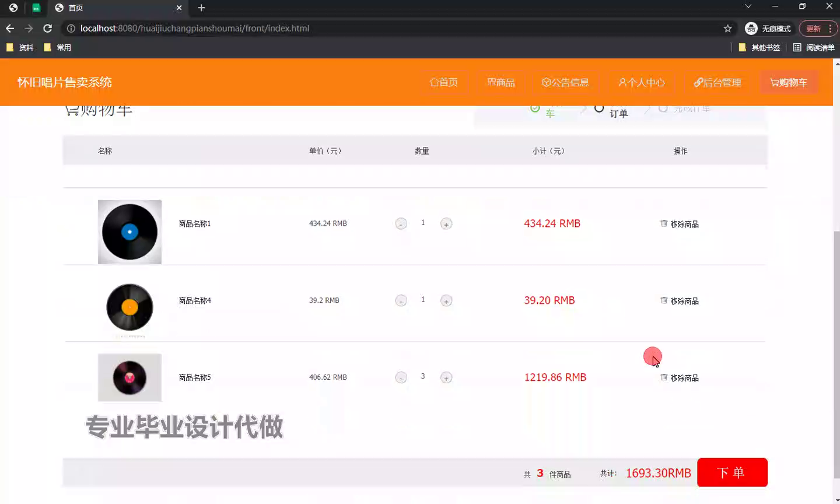
Task: Click the 下单 order button
Action: coord(732,473)
